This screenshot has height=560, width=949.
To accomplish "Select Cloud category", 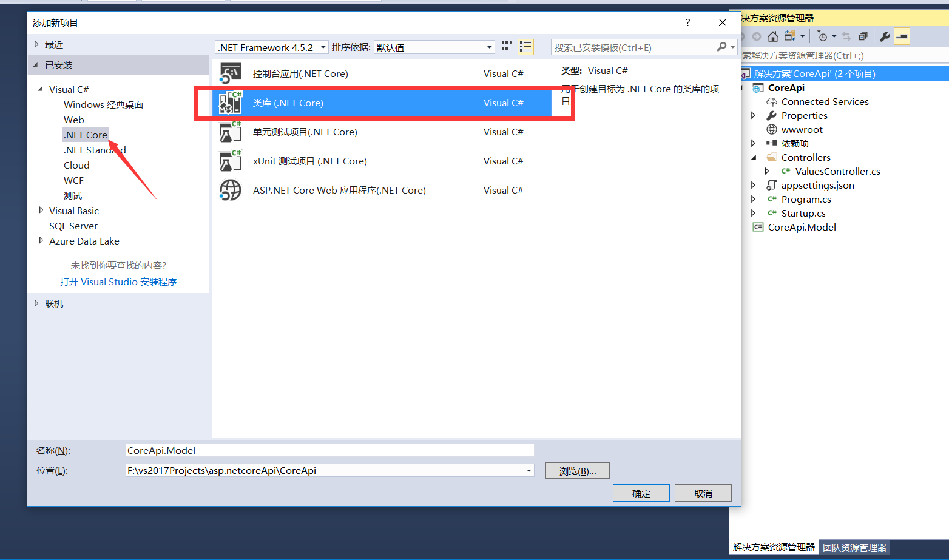I will point(76,165).
